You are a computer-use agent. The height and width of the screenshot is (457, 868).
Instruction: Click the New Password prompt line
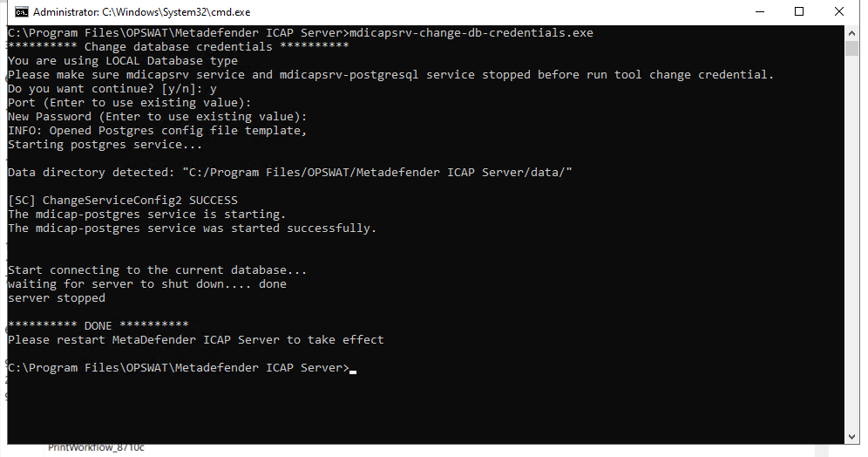157,116
